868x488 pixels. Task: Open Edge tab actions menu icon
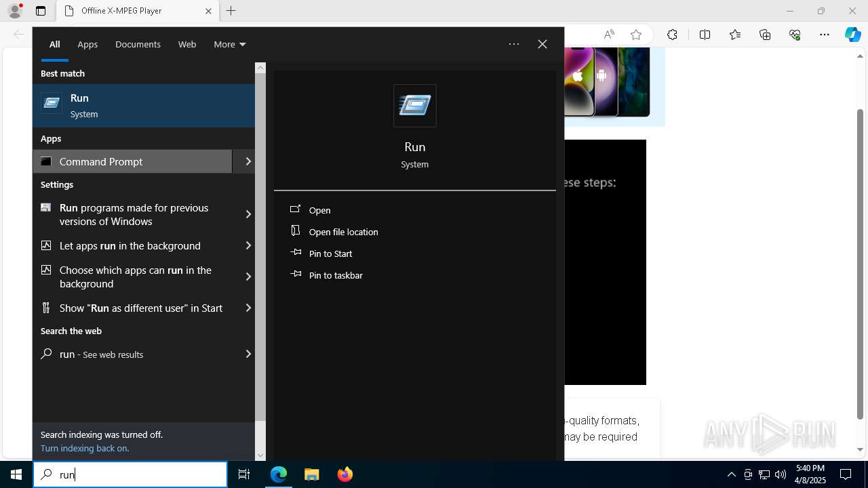(x=41, y=11)
